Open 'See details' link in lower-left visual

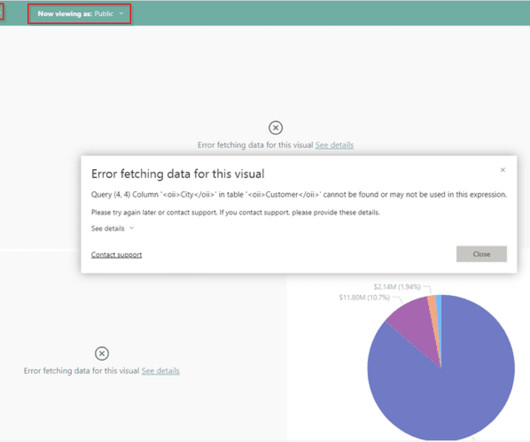click(161, 371)
